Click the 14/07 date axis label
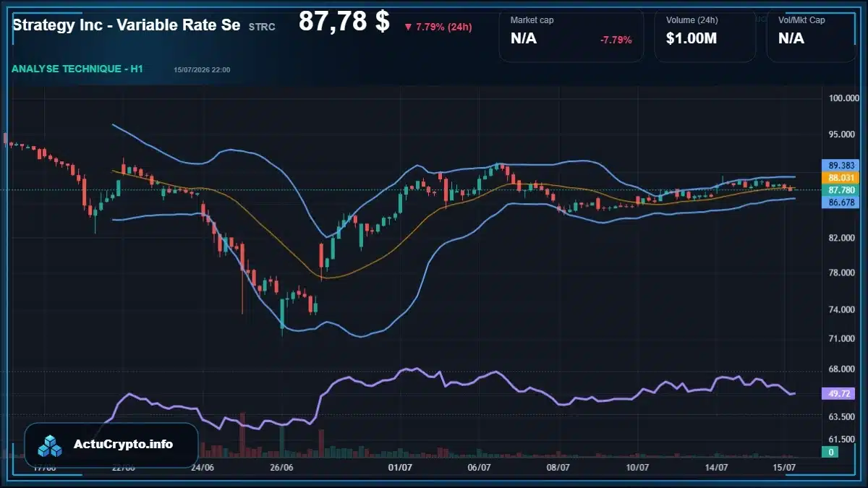 716,468
